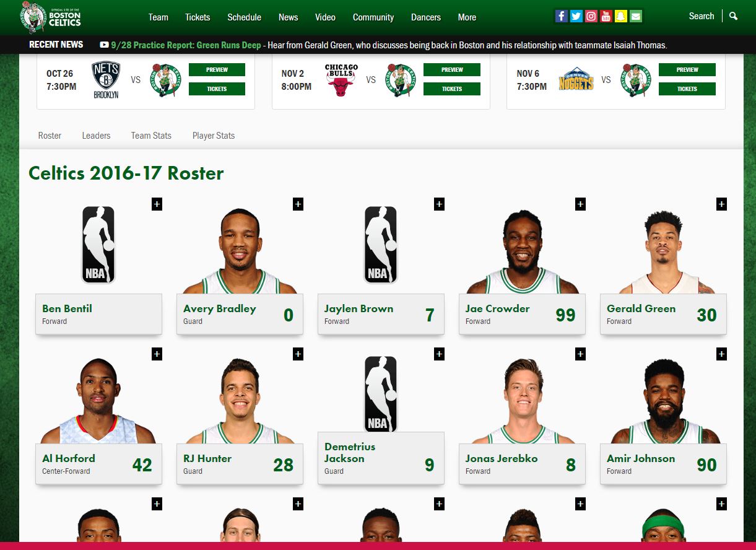Open the Dancers menu
This screenshot has width=756, height=550.
pos(426,17)
